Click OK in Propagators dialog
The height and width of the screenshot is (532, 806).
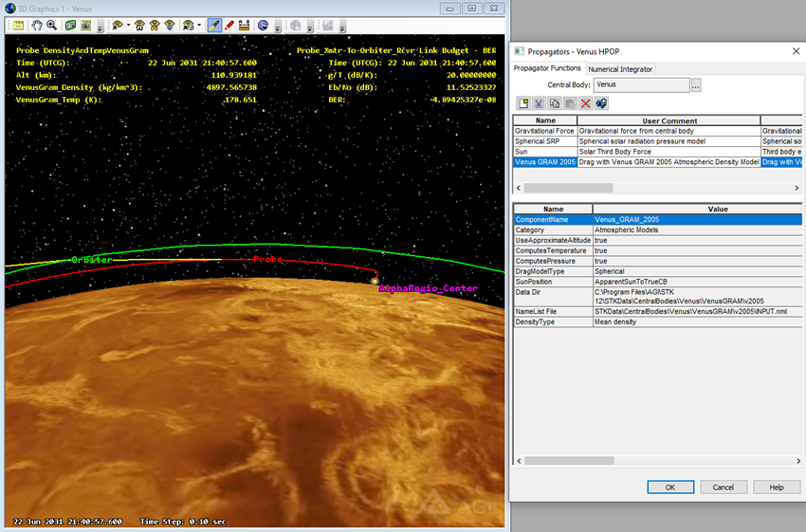pyautogui.click(x=670, y=487)
